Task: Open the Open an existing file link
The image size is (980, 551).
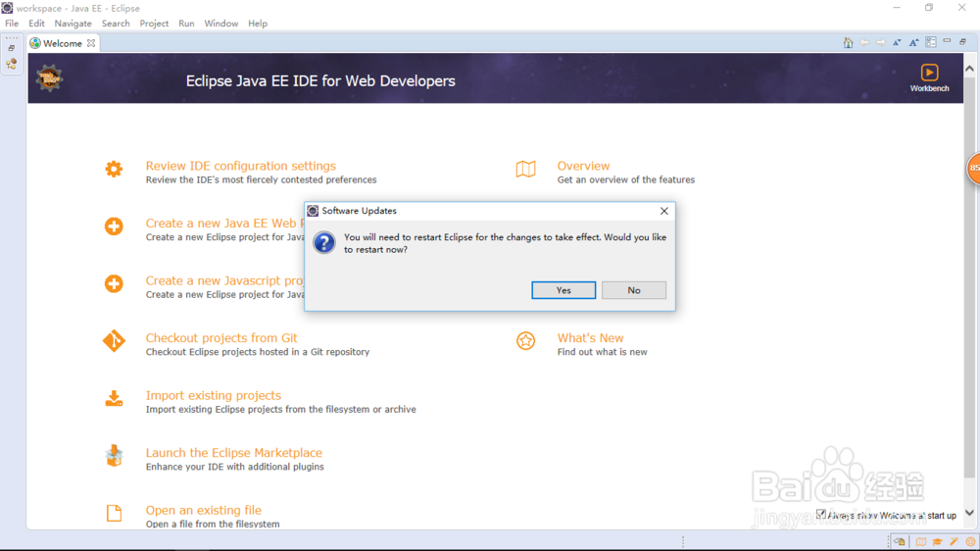Action: (x=203, y=511)
